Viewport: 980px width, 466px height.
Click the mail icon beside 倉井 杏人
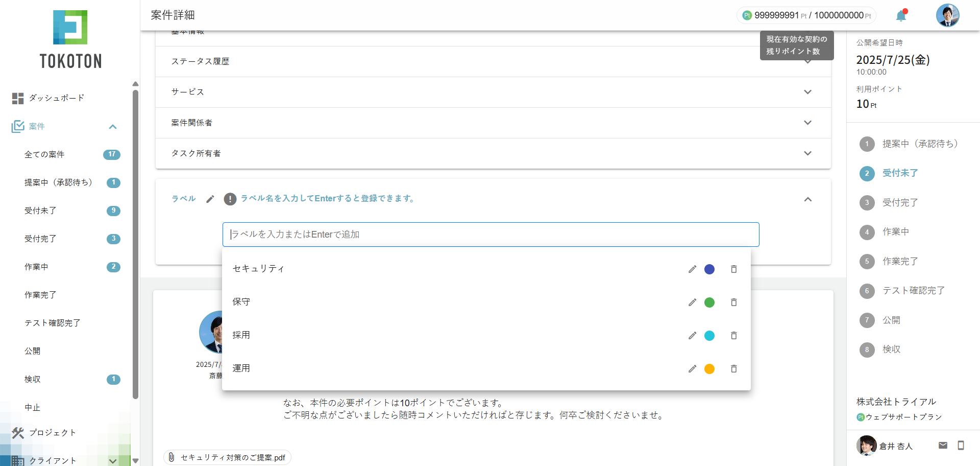(943, 446)
